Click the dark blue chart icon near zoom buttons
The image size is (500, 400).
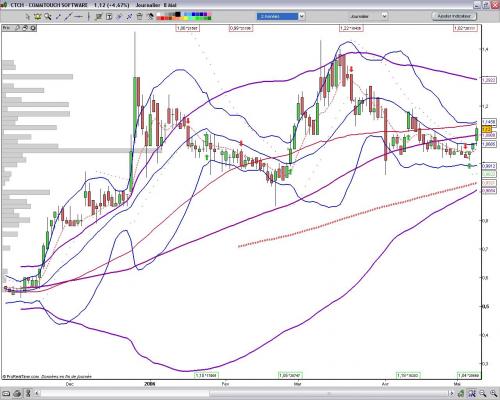coord(472,394)
